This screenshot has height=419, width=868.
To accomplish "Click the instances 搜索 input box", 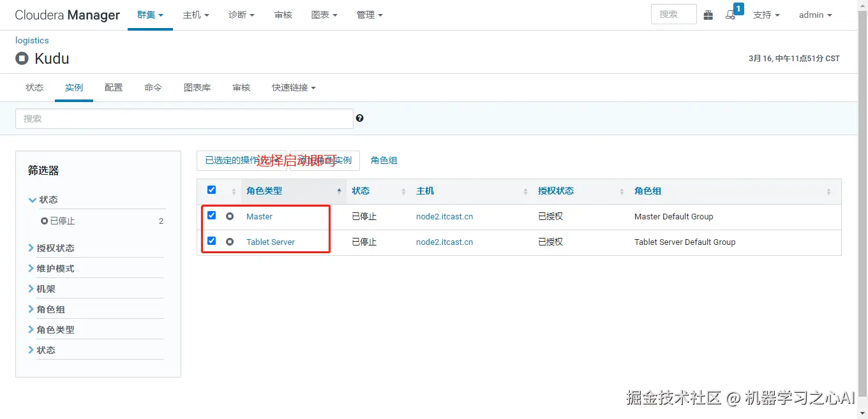I will tap(184, 119).
